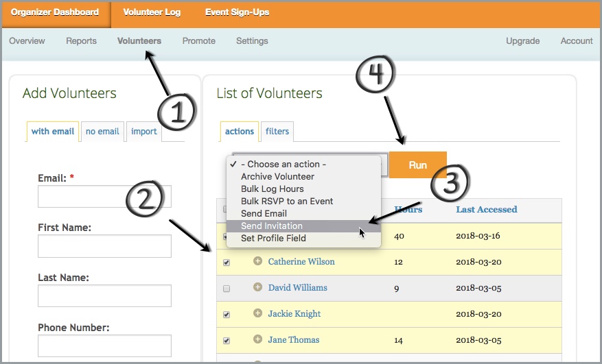Select the actions tab

pos(239,132)
